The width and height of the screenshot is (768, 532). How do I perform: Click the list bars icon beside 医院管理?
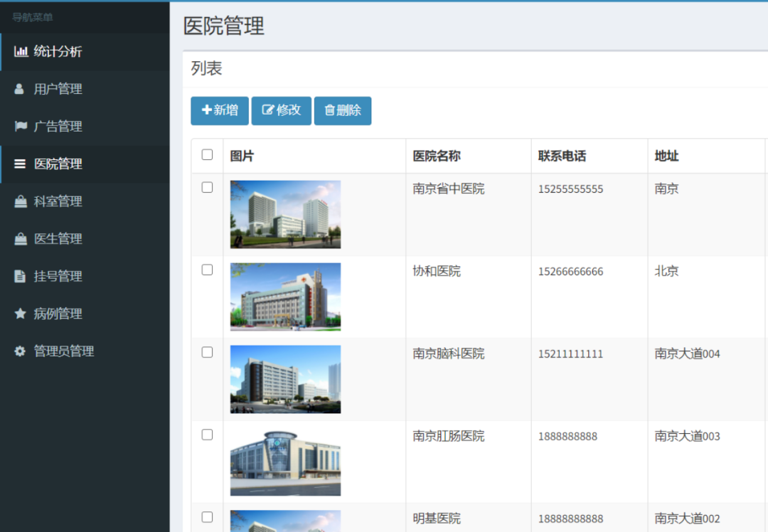(x=20, y=164)
